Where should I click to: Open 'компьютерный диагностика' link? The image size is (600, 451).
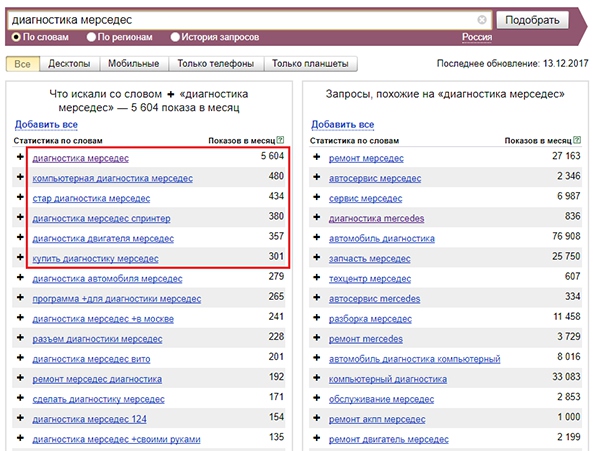[388, 379]
